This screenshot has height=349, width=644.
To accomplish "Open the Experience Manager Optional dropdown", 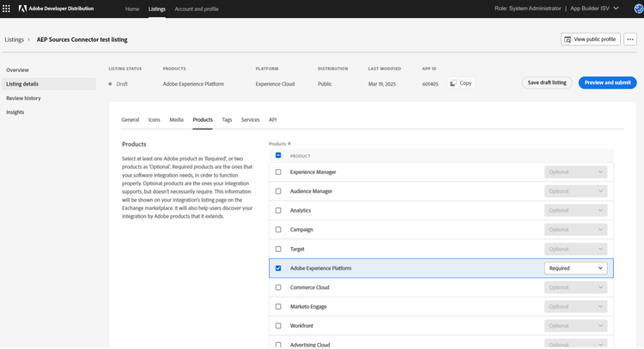I will pyautogui.click(x=575, y=172).
